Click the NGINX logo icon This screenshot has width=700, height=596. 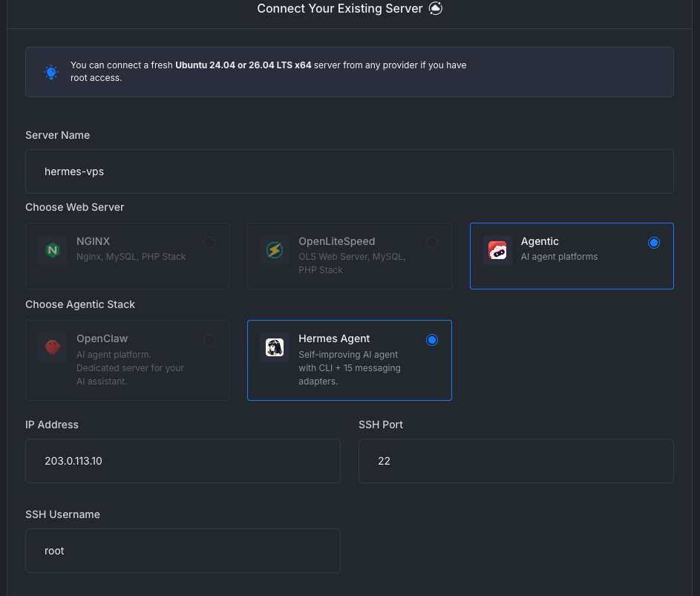[53, 250]
